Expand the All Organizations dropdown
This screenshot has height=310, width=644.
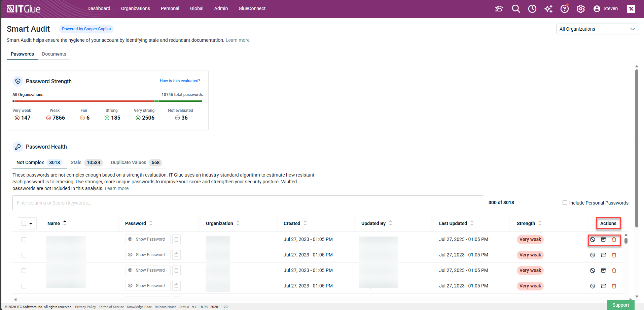point(597,29)
